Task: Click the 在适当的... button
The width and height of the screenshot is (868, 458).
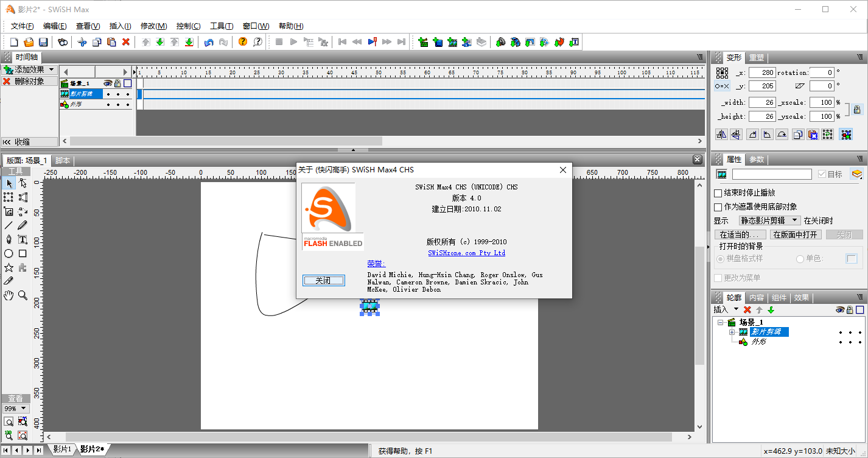Action: tap(740, 234)
